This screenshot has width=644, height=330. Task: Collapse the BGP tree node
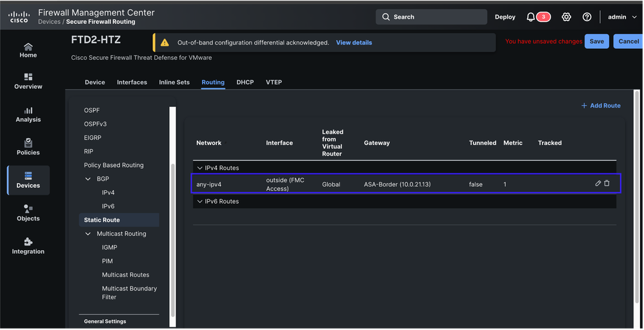pos(88,179)
